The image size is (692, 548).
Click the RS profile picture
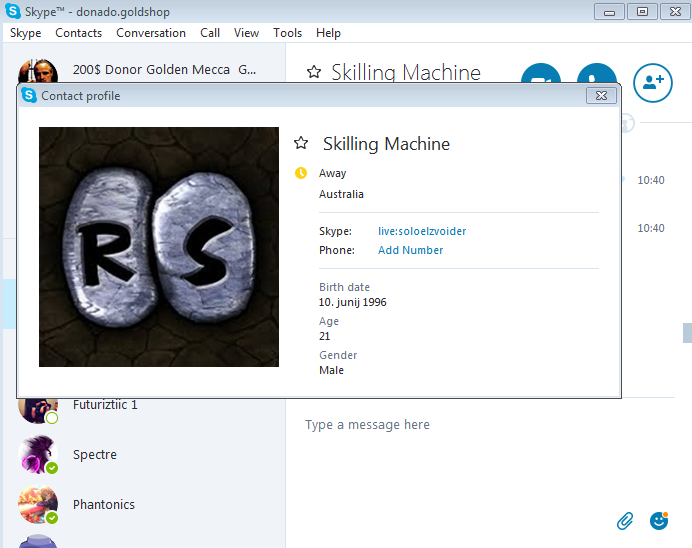coord(159,247)
